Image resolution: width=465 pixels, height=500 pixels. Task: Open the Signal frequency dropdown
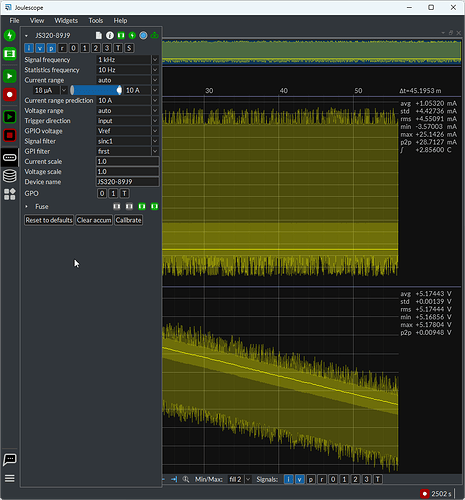(127, 60)
